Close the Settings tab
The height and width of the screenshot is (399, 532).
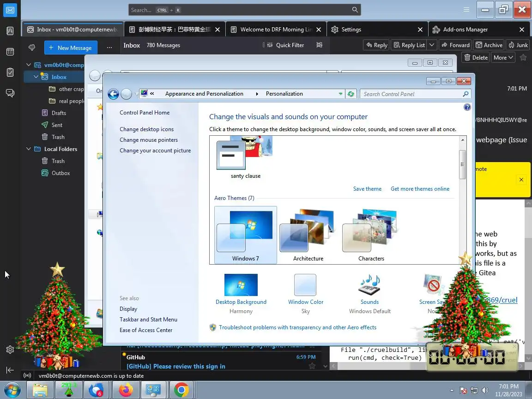coord(420,30)
